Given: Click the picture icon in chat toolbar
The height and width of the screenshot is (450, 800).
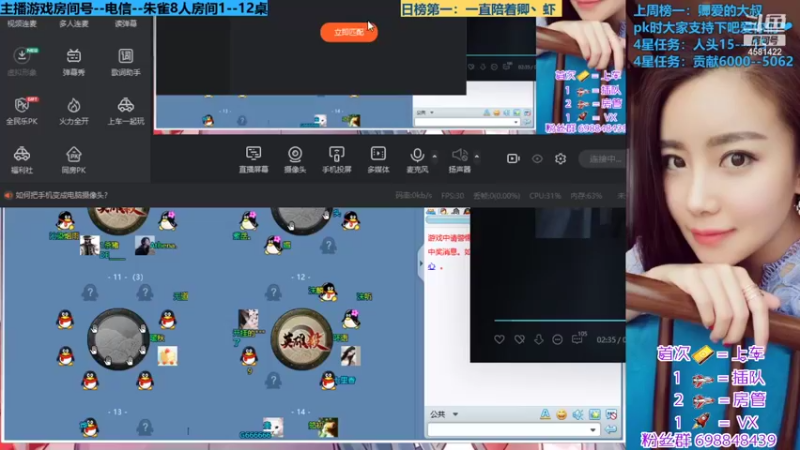Looking at the screenshot, I should point(594,414).
